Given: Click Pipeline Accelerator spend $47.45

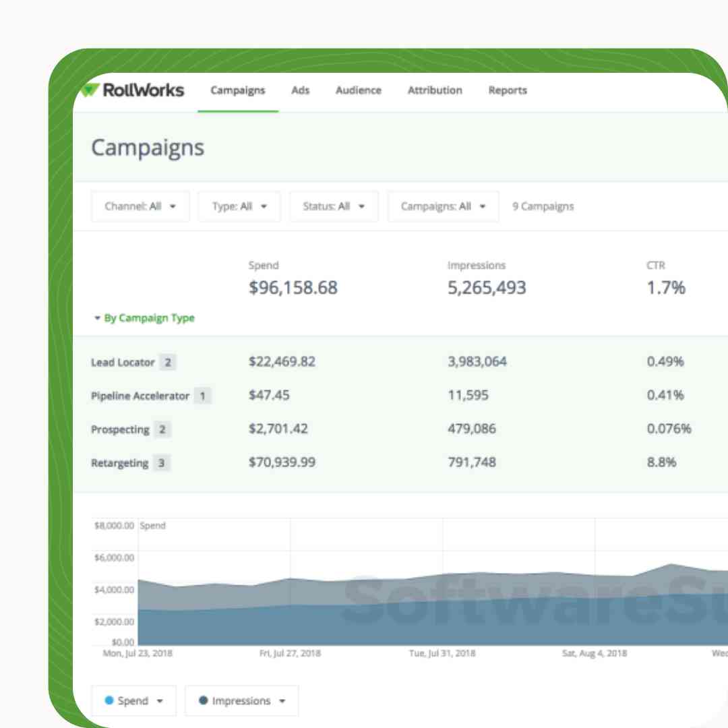Looking at the screenshot, I should [x=269, y=395].
